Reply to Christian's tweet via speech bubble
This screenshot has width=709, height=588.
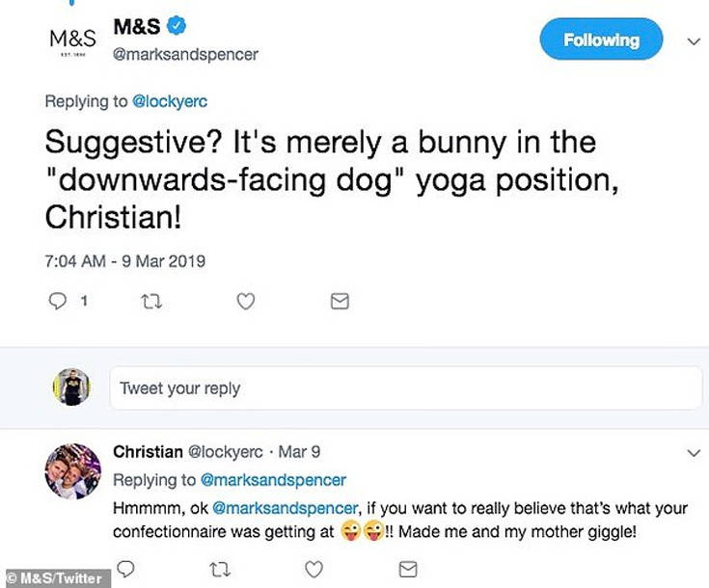pos(123,567)
